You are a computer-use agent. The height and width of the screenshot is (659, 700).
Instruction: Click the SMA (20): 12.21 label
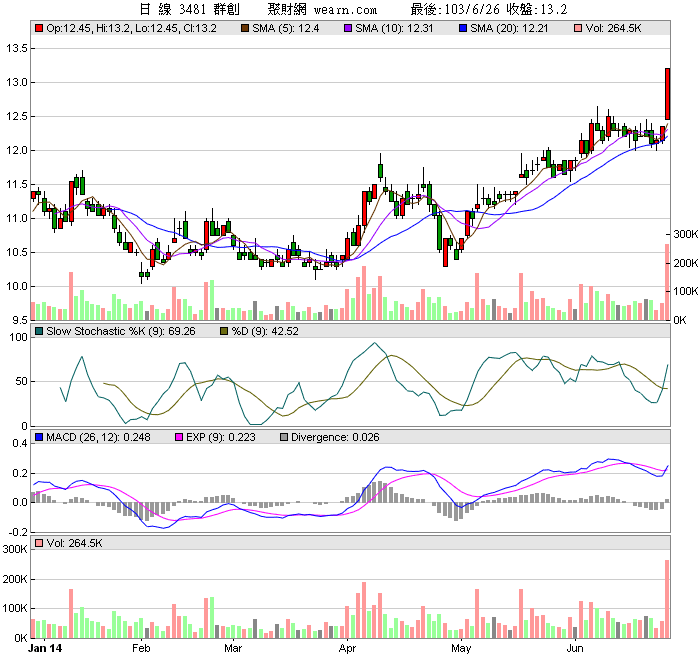tap(509, 28)
